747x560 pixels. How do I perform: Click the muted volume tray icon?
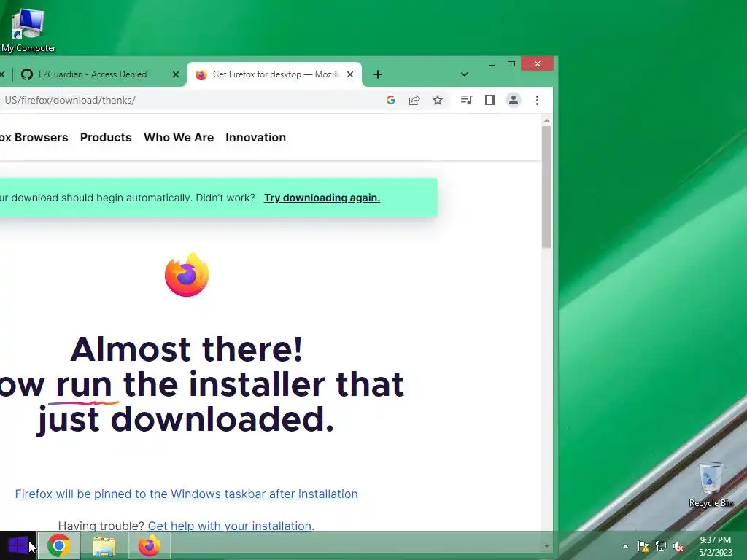coord(678,546)
